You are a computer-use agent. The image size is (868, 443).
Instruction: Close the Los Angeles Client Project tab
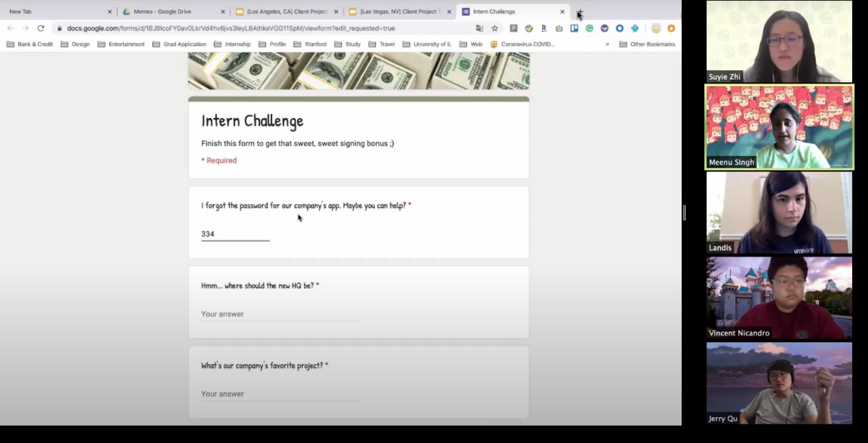point(336,11)
